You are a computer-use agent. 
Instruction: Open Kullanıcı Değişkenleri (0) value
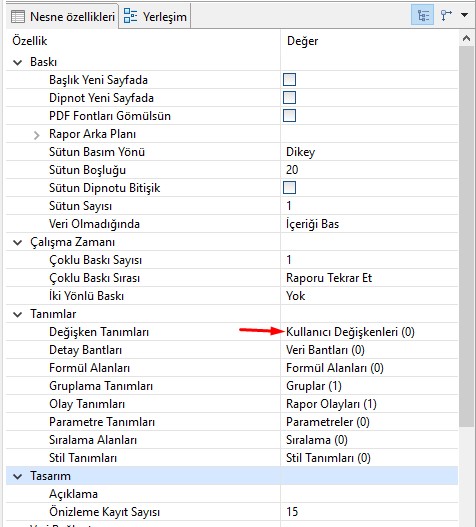(x=350, y=332)
